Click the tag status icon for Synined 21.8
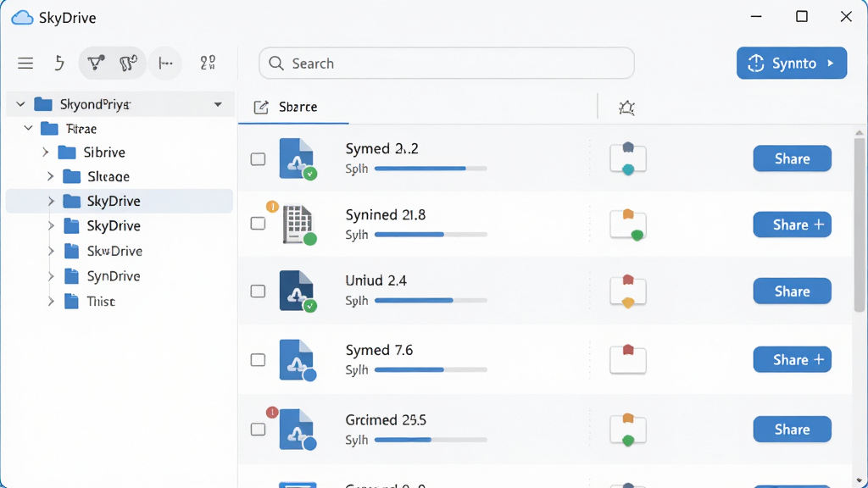Image resolution: width=868 pixels, height=488 pixels. point(628,225)
